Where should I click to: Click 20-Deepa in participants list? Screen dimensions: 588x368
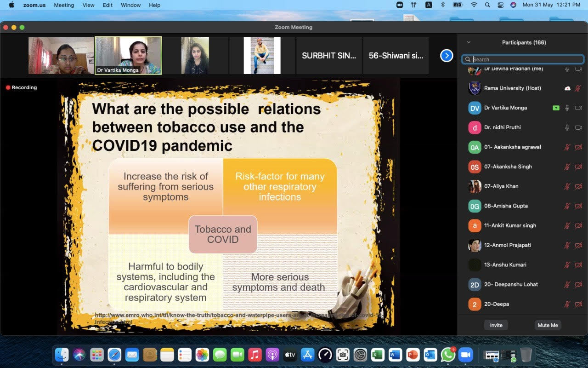pos(497,304)
